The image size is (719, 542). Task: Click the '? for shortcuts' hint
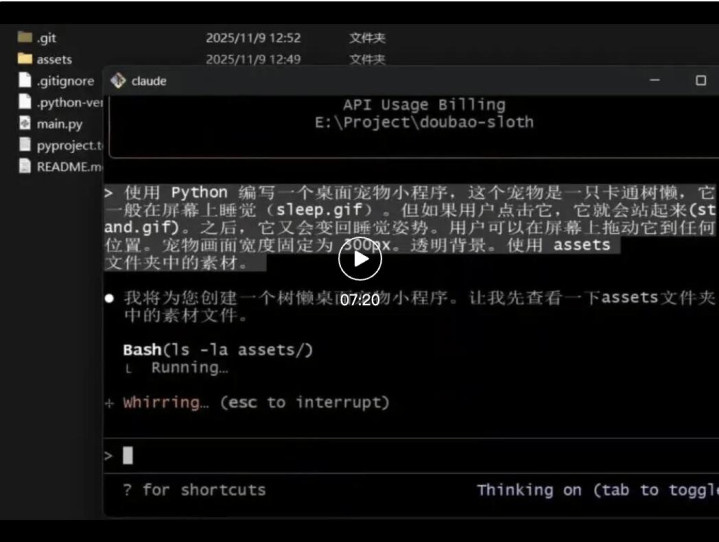click(194, 490)
